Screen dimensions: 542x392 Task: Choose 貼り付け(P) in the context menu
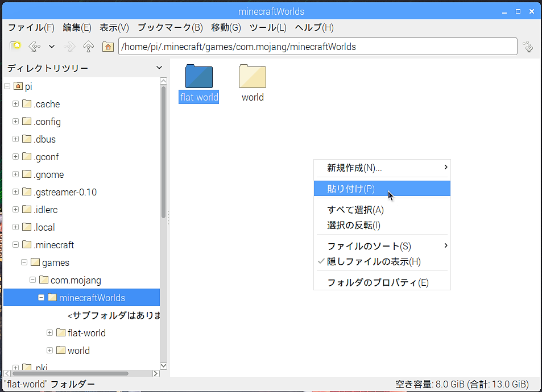point(382,189)
